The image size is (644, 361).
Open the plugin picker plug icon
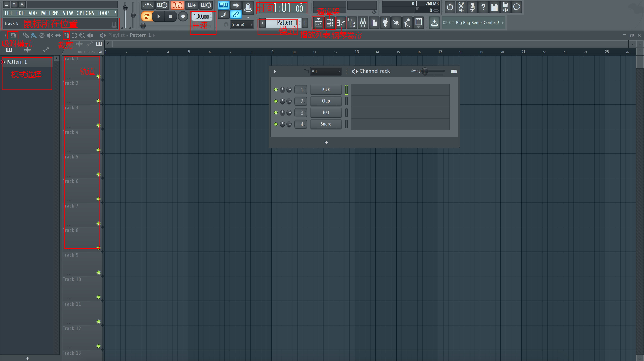click(x=385, y=23)
